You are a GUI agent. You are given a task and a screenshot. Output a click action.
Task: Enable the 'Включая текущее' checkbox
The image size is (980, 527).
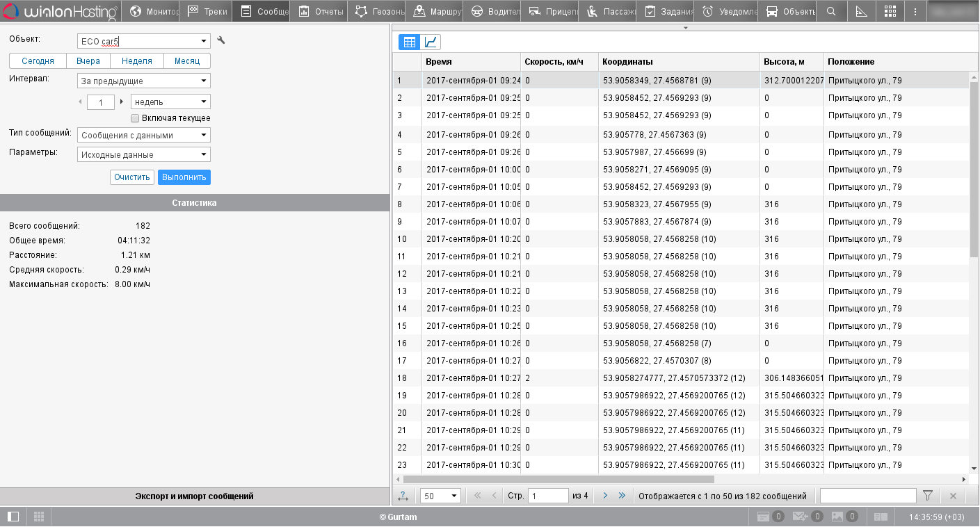pyautogui.click(x=135, y=118)
